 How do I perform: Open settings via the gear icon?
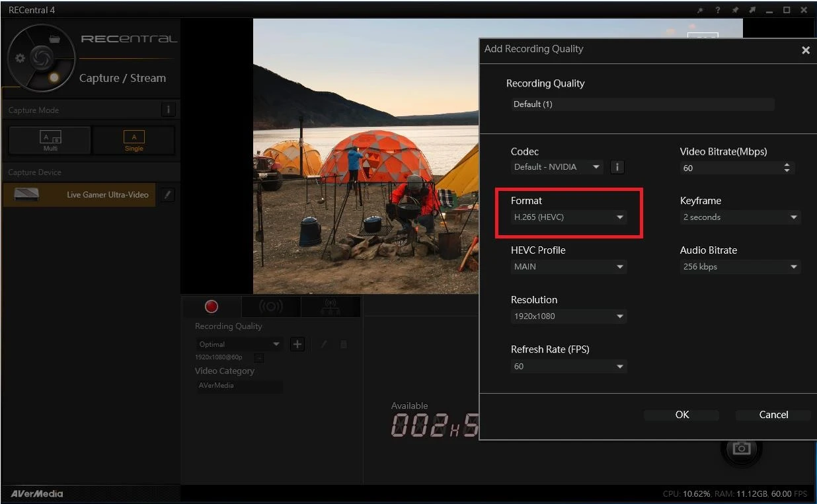pos(20,58)
